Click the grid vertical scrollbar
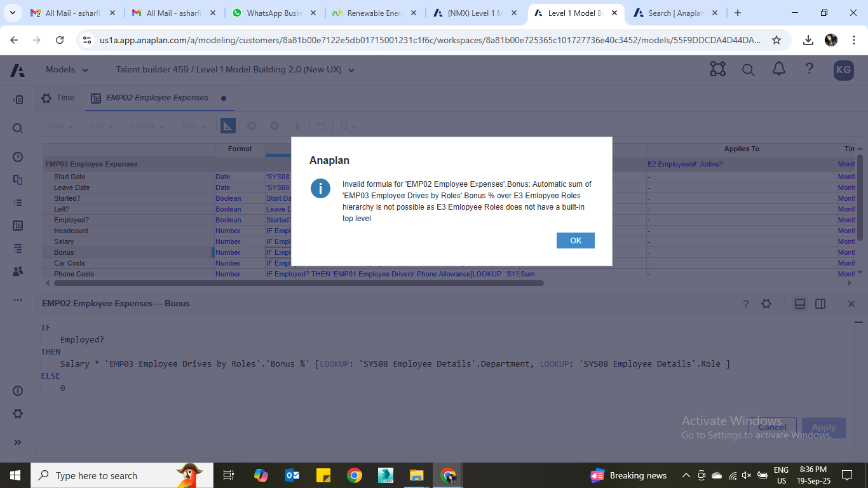This screenshot has width=868, height=488. (860, 197)
